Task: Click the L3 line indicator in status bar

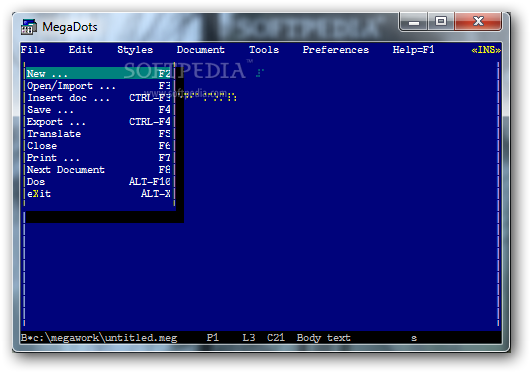Action: tap(249, 338)
